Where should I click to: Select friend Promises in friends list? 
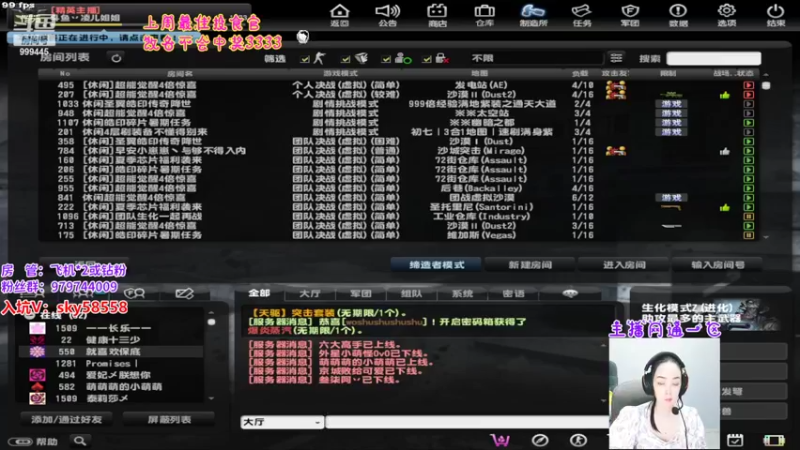coord(111,363)
